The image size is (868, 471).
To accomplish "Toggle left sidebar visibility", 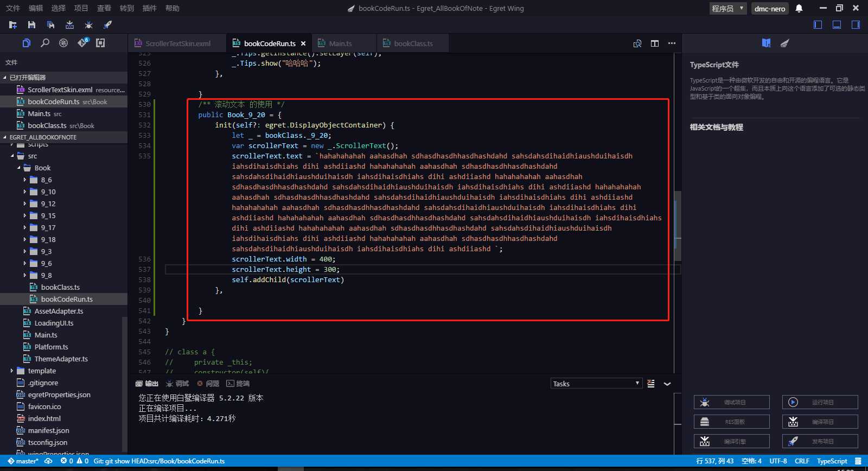I will pos(818,25).
